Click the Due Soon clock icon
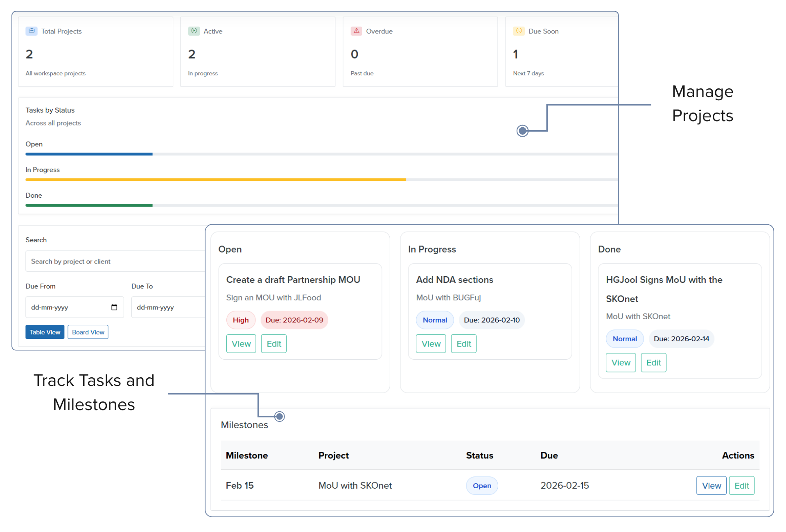 click(x=519, y=31)
